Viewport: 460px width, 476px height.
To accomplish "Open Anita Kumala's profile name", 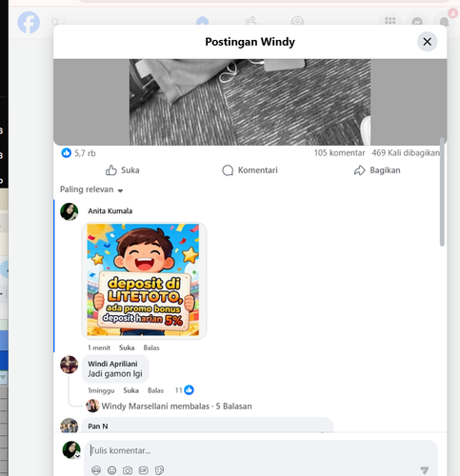I will coord(110,211).
